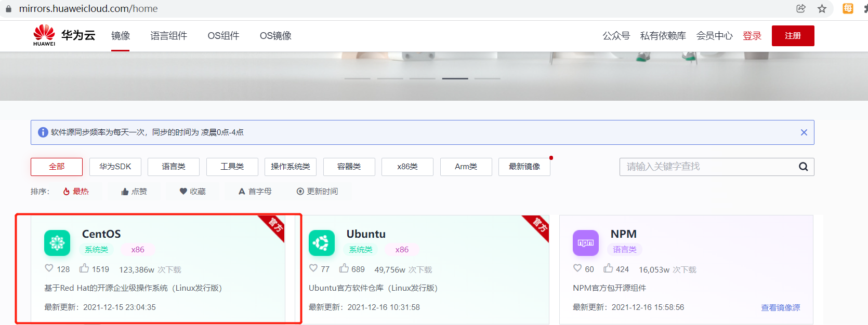This screenshot has width=868, height=325.
Task: Open the 镜像 nav tab
Action: pos(121,36)
